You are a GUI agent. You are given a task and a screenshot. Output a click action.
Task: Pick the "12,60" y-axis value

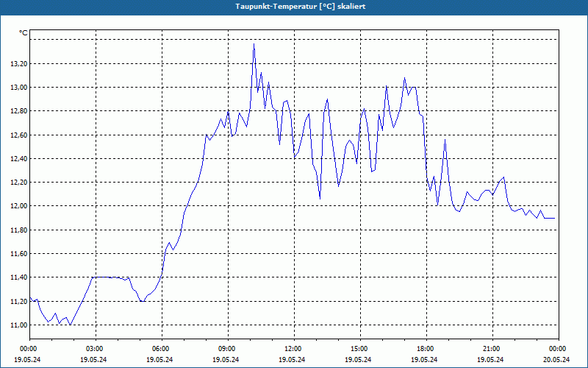pos(19,135)
